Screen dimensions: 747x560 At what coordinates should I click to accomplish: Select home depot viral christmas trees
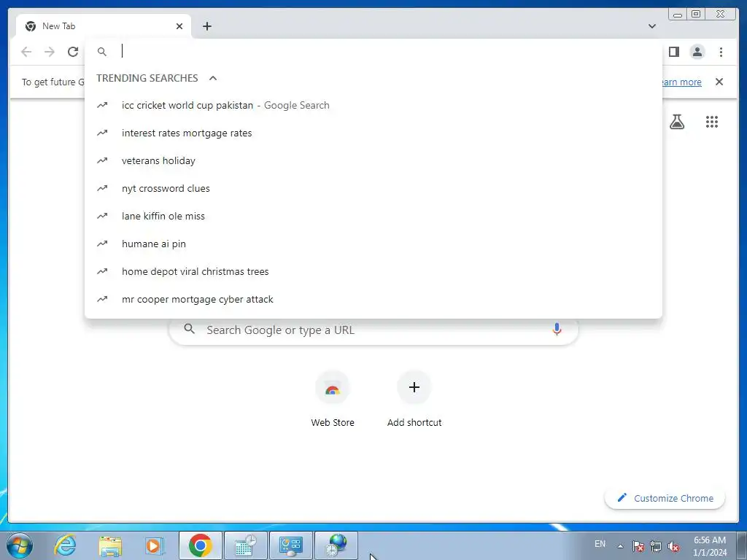tap(373, 271)
